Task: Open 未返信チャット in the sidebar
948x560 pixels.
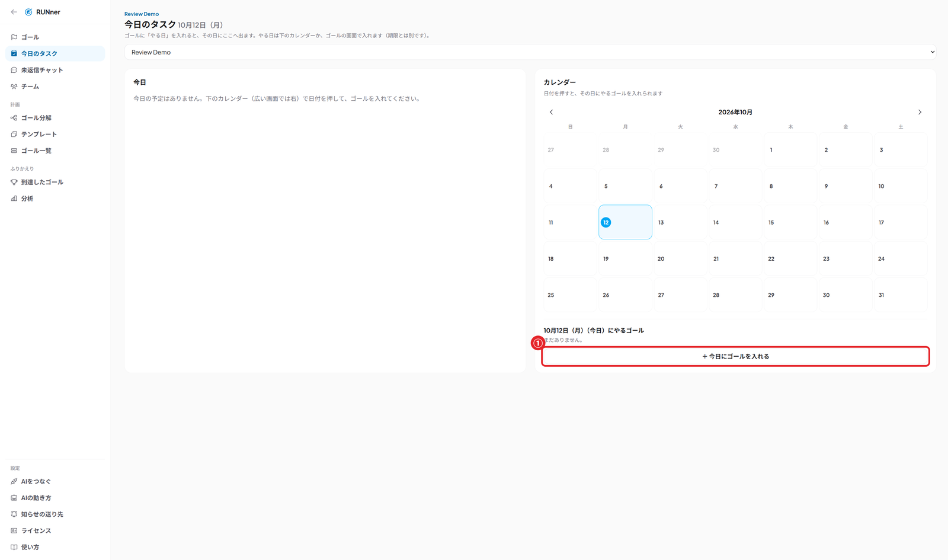Action: [55, 70]
